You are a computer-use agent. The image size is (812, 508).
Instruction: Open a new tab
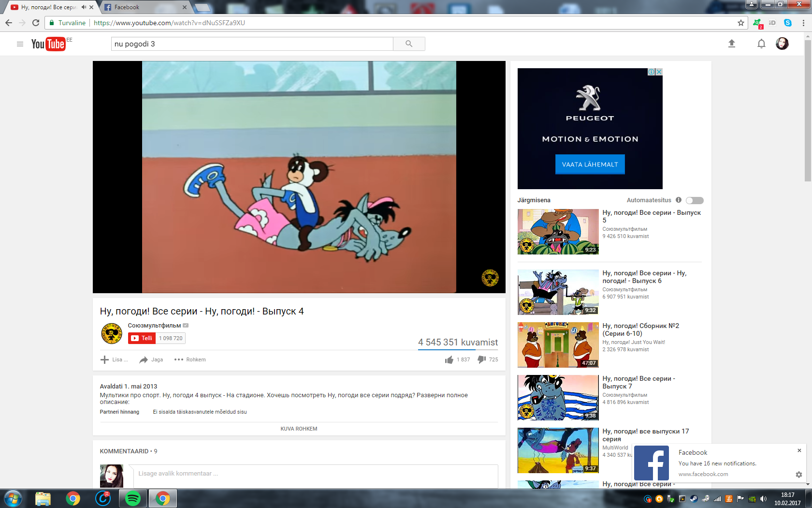203,7
